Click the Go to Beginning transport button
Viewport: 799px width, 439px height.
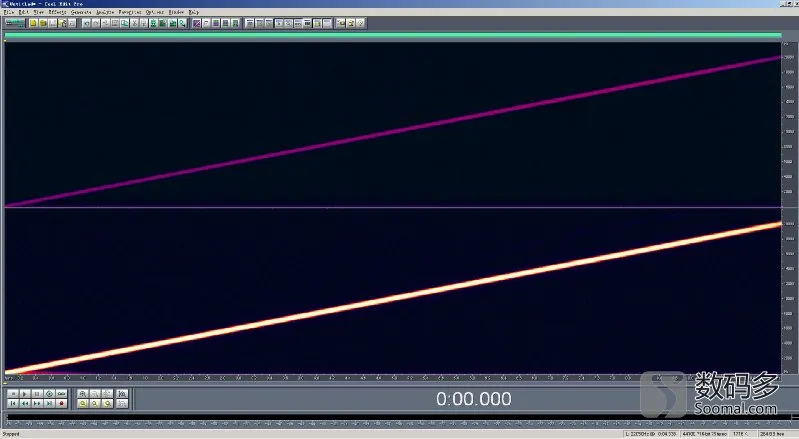13,403
